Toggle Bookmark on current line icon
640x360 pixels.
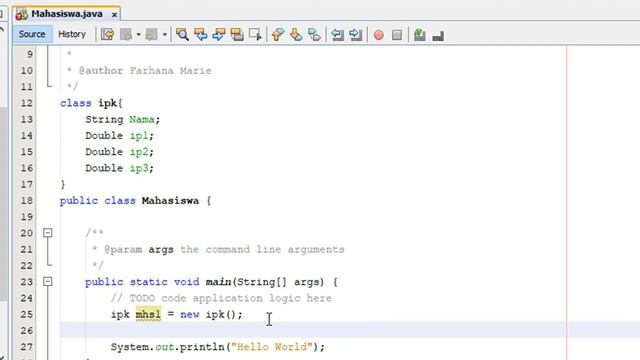314,35
